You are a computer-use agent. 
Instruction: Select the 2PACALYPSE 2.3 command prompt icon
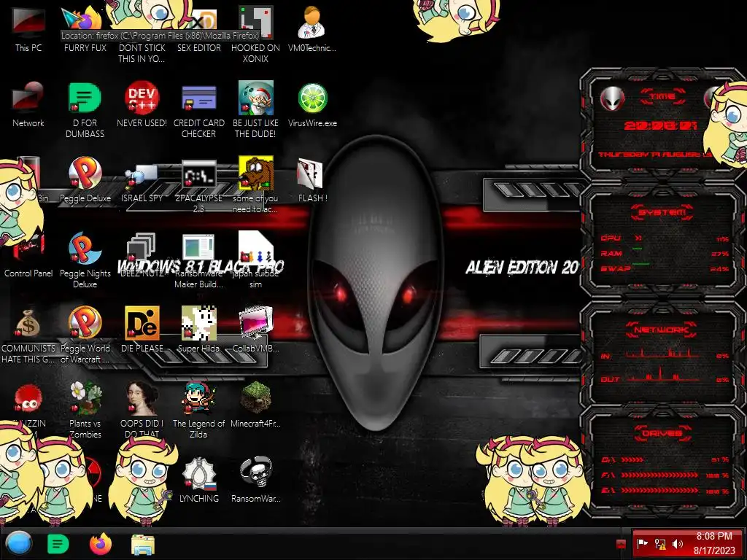(x=198, y=184)
